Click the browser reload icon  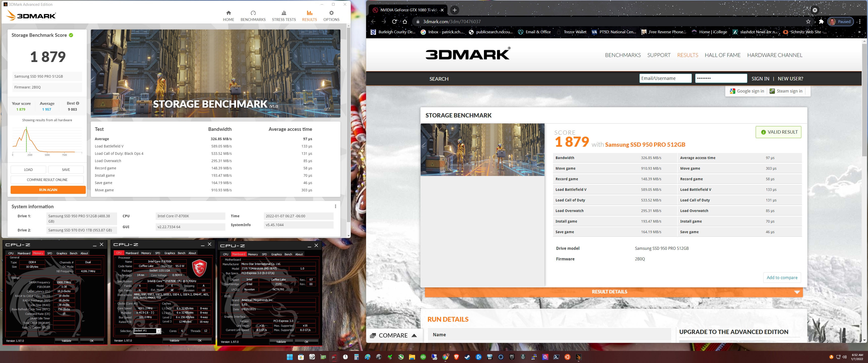394,21
